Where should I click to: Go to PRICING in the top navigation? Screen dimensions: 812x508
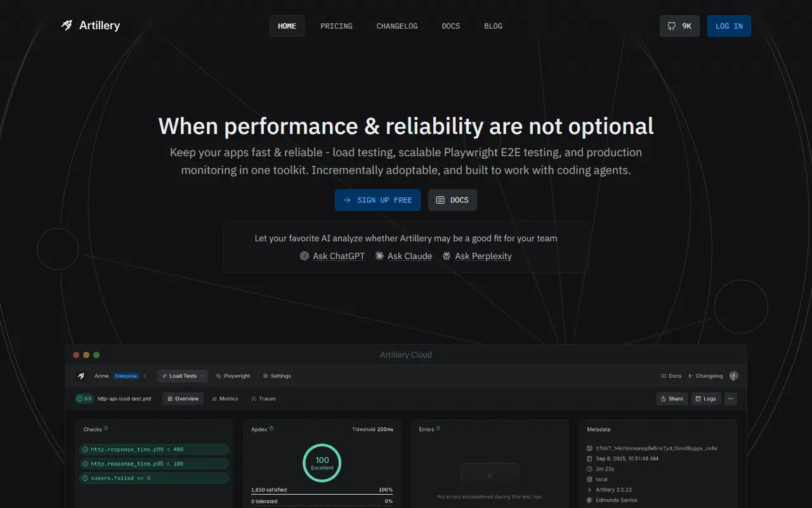pos(336,26)
